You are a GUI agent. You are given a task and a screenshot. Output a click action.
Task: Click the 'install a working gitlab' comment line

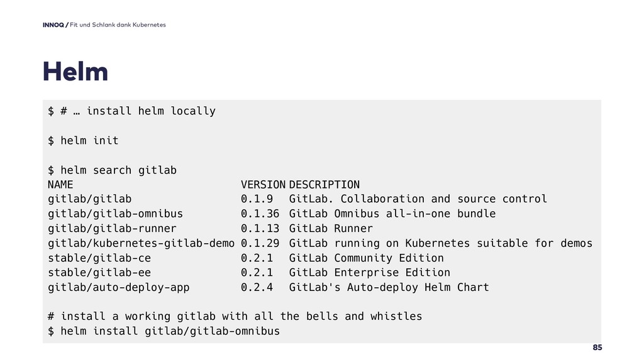(235, 317)
